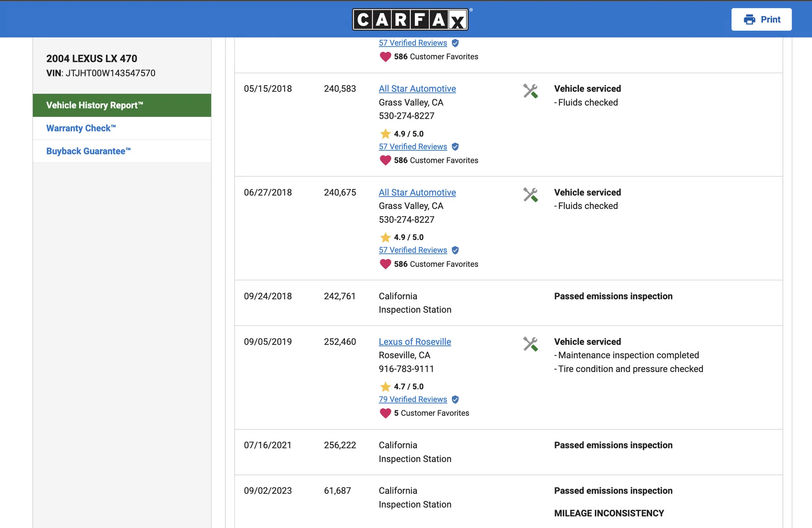Open All Star Automotive link for 05/15/2018
This screenshot has width=812, height=528.
tap(417, 89)
